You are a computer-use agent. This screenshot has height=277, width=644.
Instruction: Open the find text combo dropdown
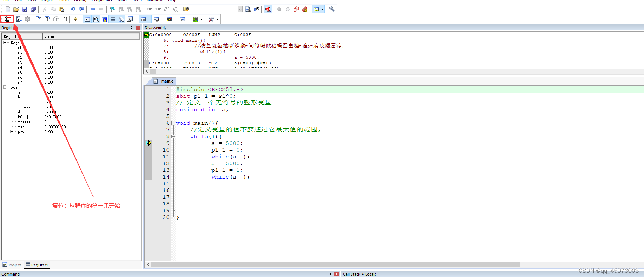click(x=240, y=9)
